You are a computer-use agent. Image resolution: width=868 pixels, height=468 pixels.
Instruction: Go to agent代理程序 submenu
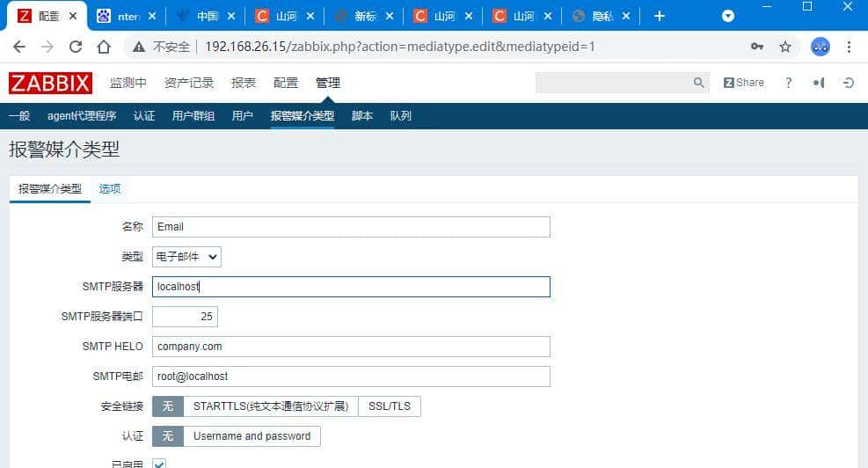point(82,116)
